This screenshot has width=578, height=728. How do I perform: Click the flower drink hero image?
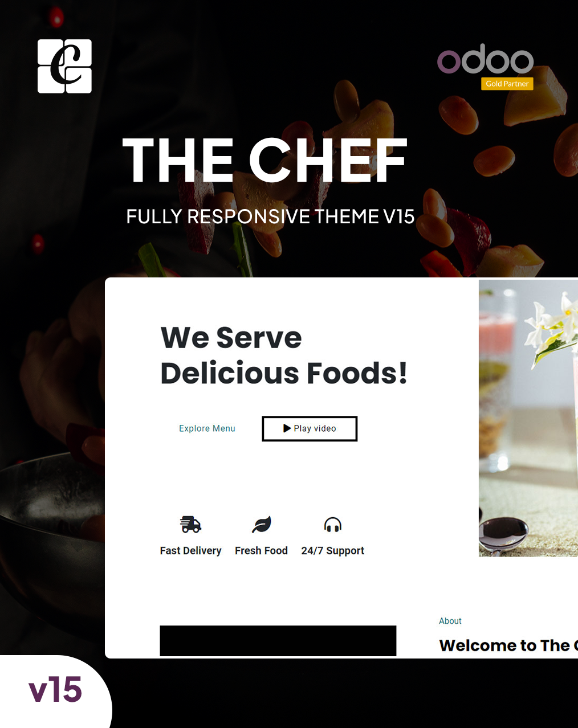click(528, 418)
